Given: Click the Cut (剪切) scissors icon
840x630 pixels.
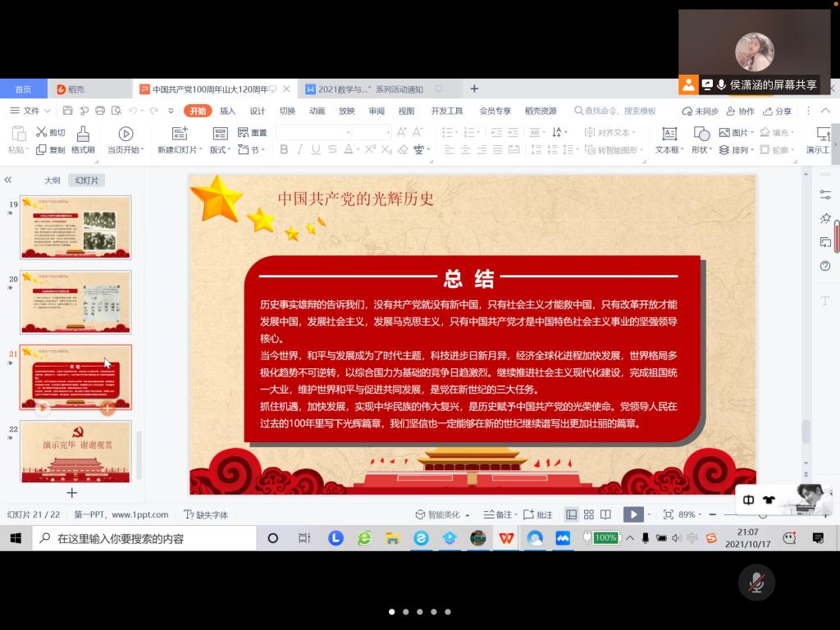Looking at the screenshot, I should coord(42,132).
